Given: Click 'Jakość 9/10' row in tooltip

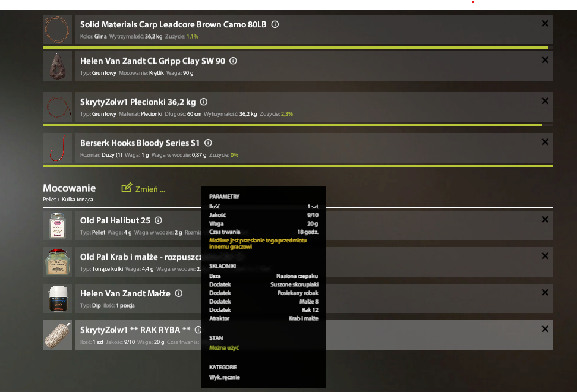Looking at the screenshot, I should coord(263,215).
